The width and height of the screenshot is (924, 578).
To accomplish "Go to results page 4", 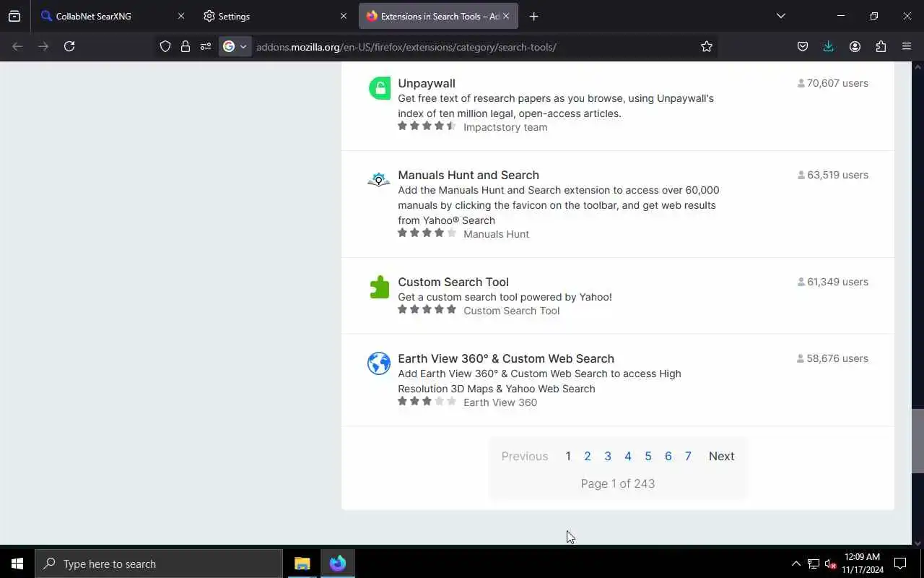I will pyautogui.click(x=628, y=456).
